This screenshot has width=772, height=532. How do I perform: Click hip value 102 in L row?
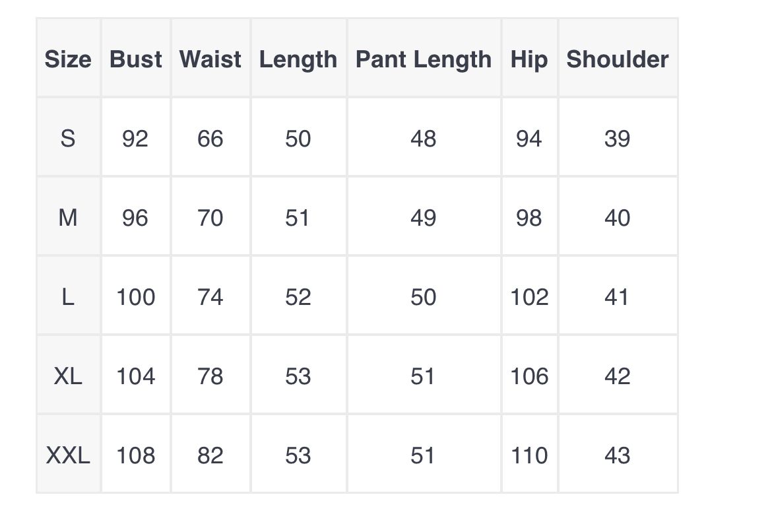[529, 297]
